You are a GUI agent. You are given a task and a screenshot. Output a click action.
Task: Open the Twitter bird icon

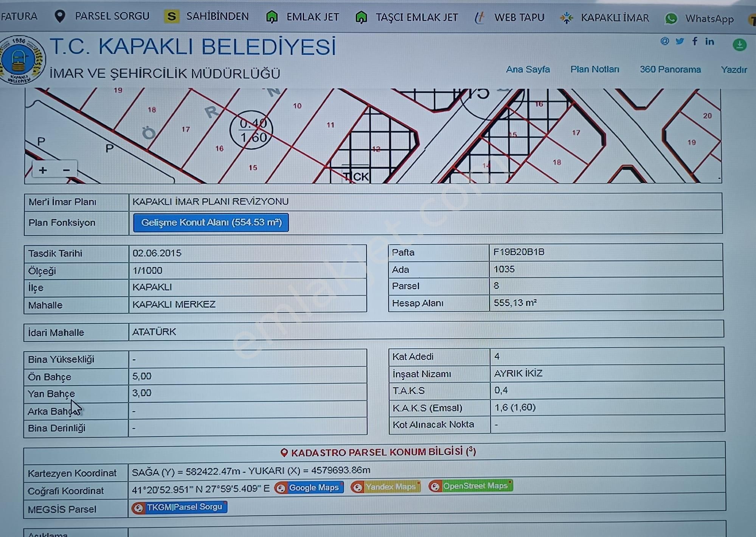(x=680, y=42)
